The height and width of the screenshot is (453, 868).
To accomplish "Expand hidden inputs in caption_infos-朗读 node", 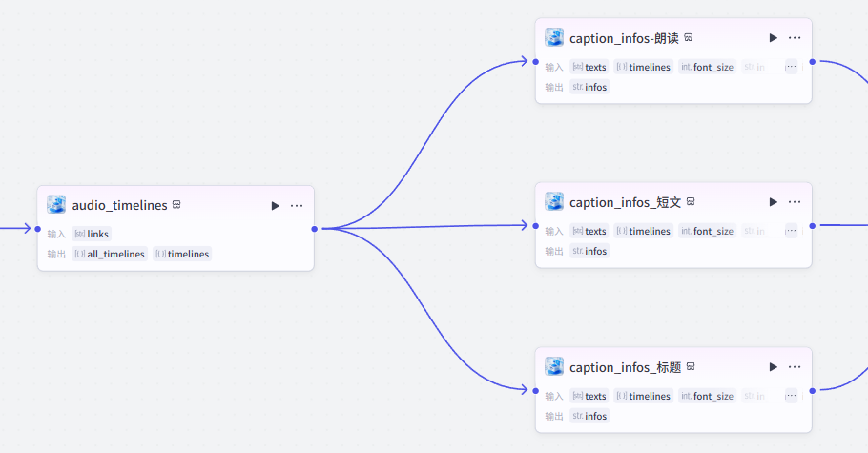I will click(791, 67).
